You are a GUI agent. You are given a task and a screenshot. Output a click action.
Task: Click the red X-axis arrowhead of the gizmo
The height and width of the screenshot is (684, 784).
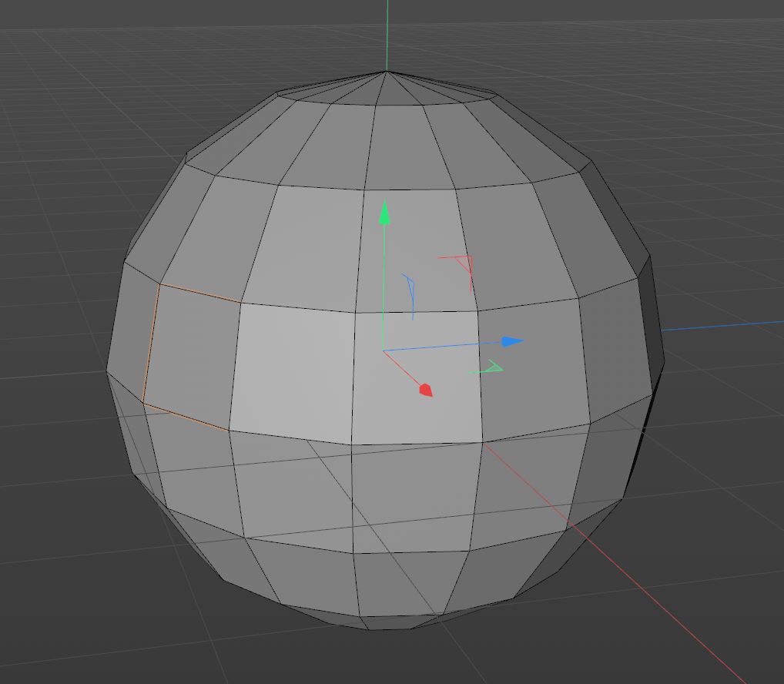point(426,391)
